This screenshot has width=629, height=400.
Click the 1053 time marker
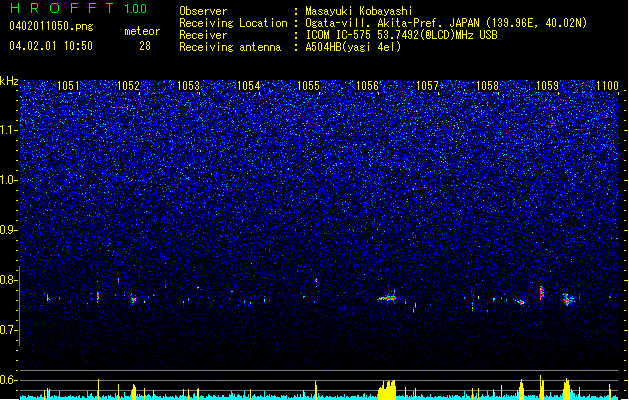point(188,86)
